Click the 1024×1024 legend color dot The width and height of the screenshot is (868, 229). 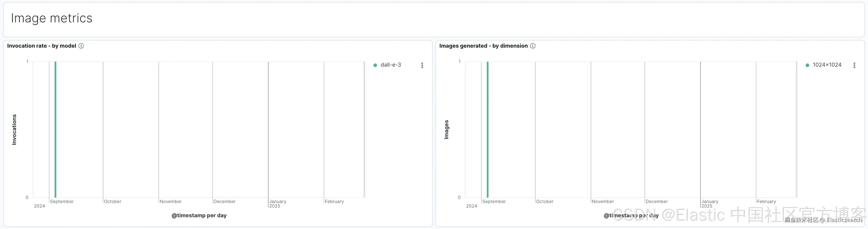807,65
